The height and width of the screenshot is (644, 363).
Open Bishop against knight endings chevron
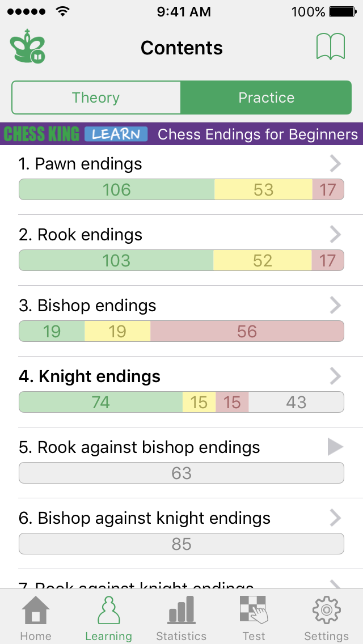point(335,518)
